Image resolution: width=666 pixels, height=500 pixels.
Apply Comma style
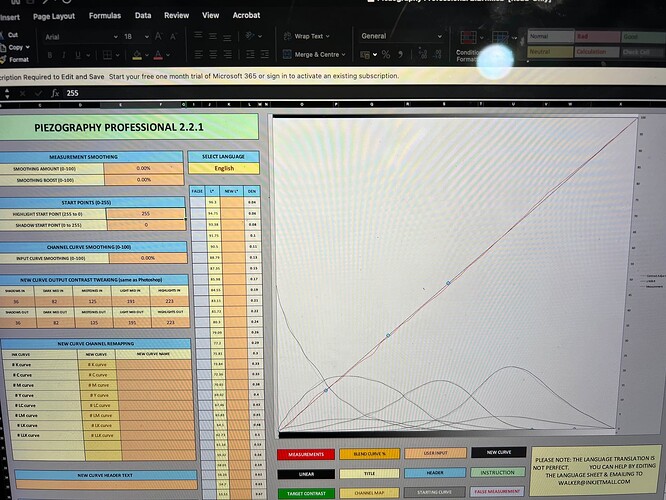tap(400, 54)
